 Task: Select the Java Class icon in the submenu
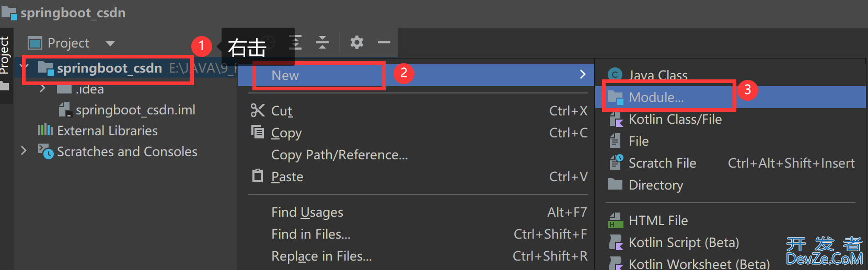pyautogui.click(x=615, y=75)
